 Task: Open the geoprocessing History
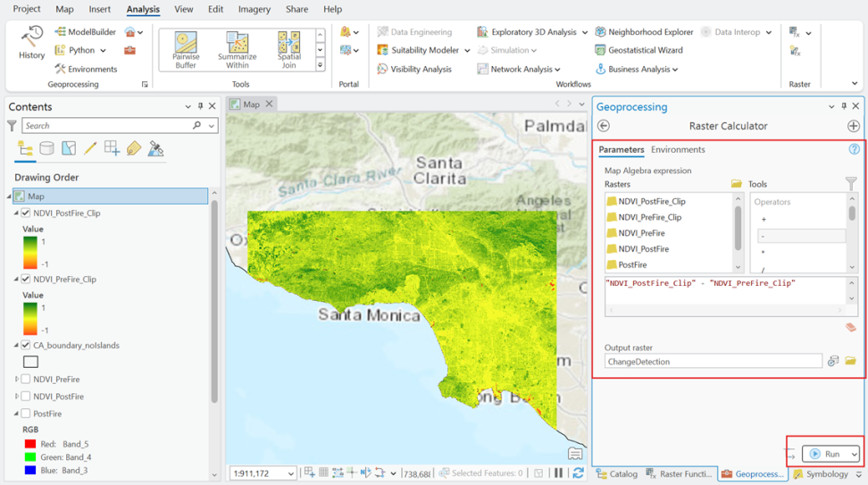31,43
